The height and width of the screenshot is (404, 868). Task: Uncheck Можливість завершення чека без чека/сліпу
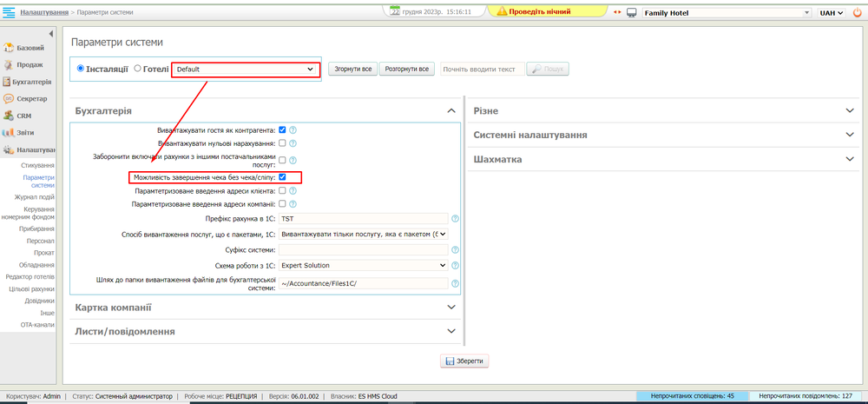click(x=282, y=177)
